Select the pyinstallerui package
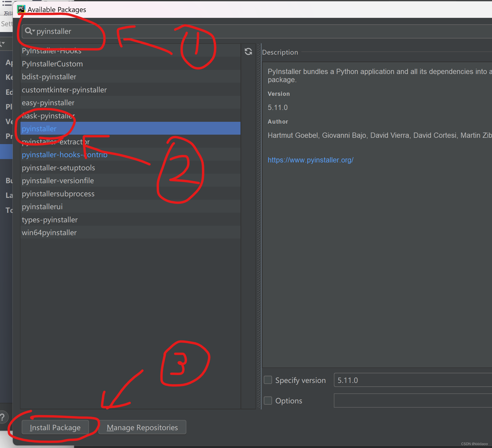The image size is (492, 448). 130,207
